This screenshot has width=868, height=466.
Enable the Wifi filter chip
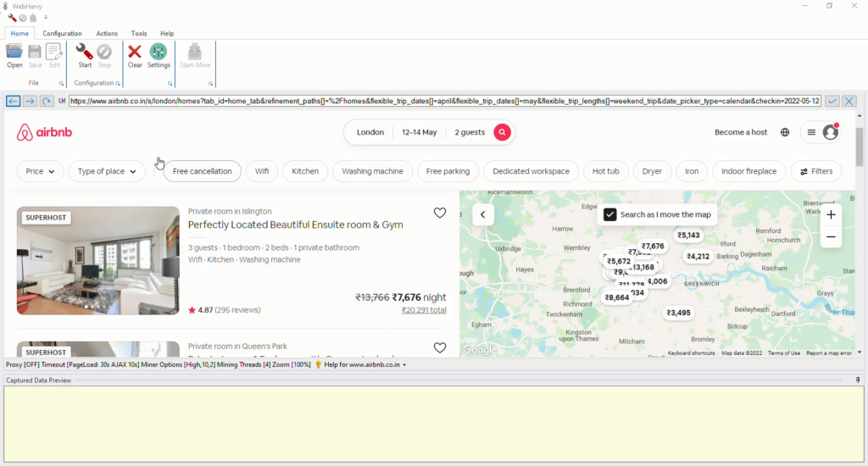coord(262,171)
